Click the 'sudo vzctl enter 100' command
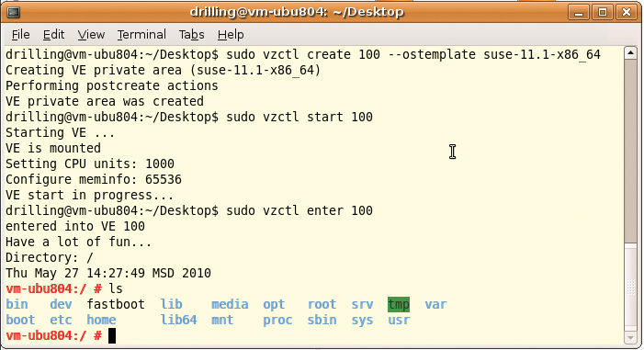Image resolution: width=644 pixels, height=350 pixels. coord(299,210)
